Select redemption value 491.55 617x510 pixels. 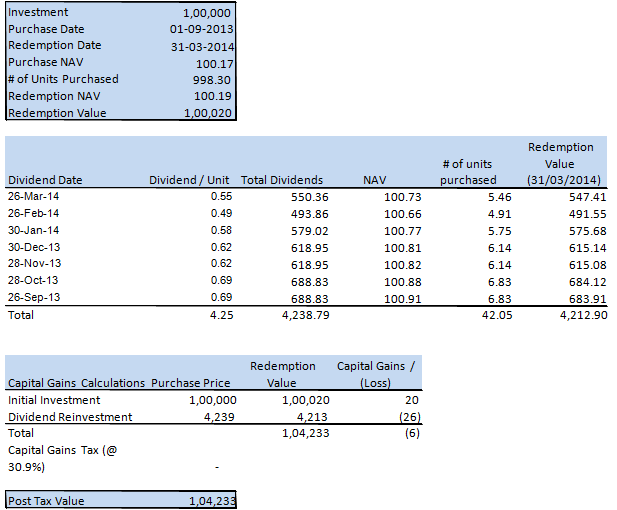click(587, 214)
